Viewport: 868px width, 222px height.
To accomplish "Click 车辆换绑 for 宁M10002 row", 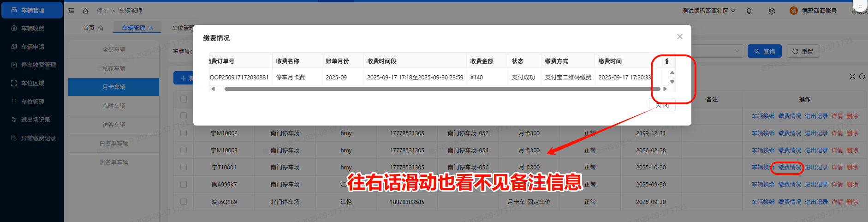I will pyautogui.click(x=763, y=133).
